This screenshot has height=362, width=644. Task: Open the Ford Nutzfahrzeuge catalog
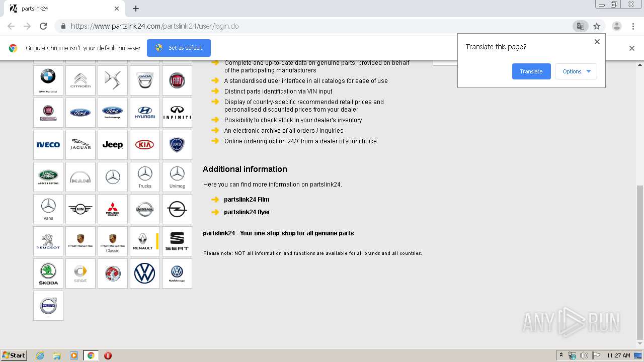coord(113,113)
